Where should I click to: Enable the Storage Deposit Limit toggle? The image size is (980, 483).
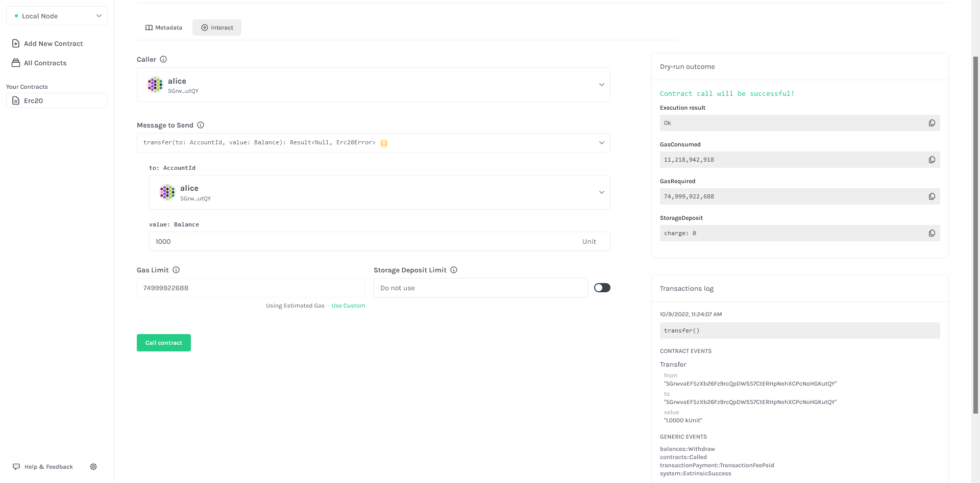(x=602, y=288)
